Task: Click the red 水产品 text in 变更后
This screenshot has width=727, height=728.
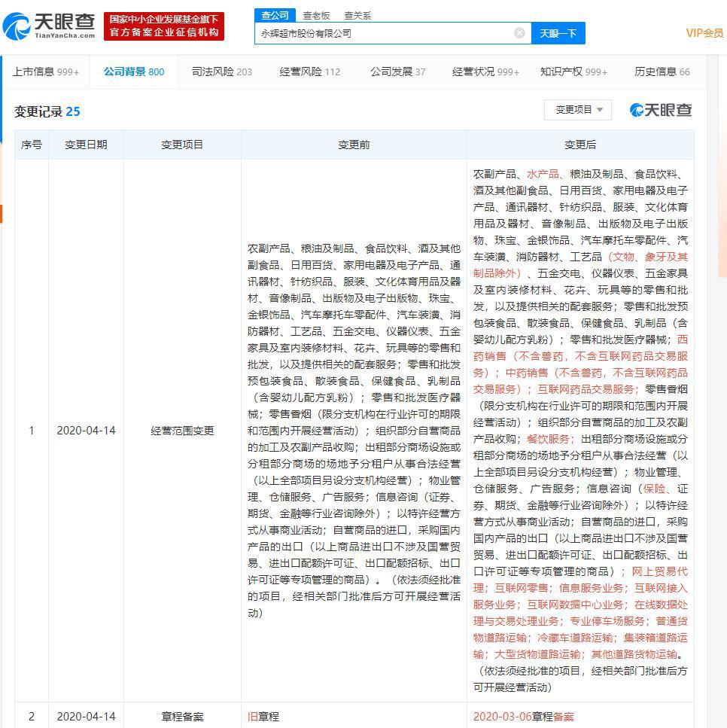Action: pyautogui.click(x=543, y=174)
